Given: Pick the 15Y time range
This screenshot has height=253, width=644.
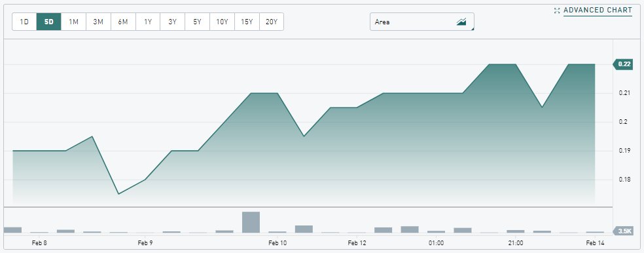Looking at the screenshot, I should (x=247, y=22).
